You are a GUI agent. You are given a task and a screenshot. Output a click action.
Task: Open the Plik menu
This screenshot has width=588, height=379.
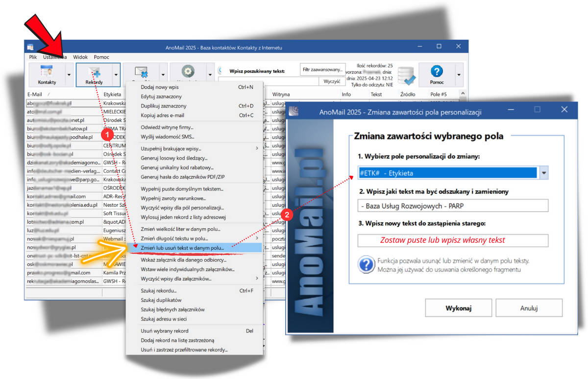33,57
